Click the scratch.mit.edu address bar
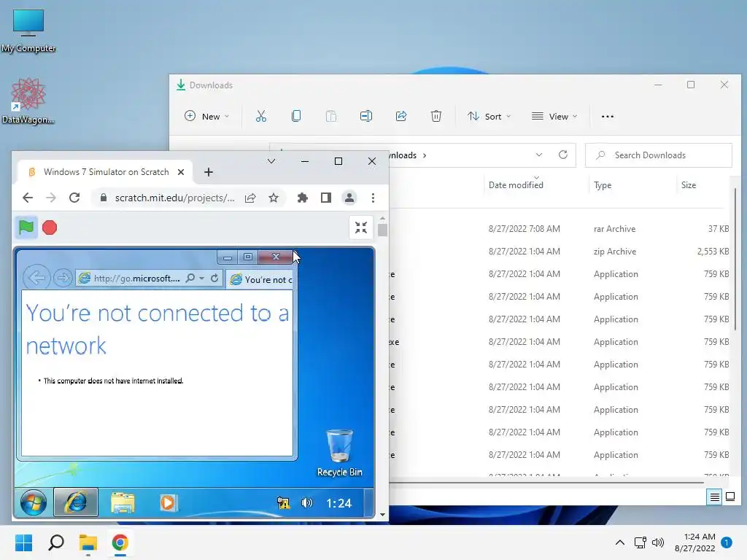 174,198
